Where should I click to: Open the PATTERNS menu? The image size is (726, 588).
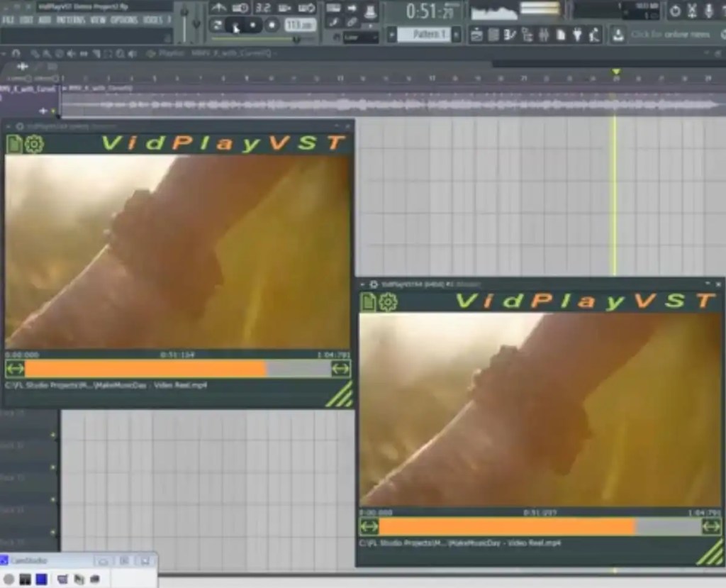(x=70, y=21)
